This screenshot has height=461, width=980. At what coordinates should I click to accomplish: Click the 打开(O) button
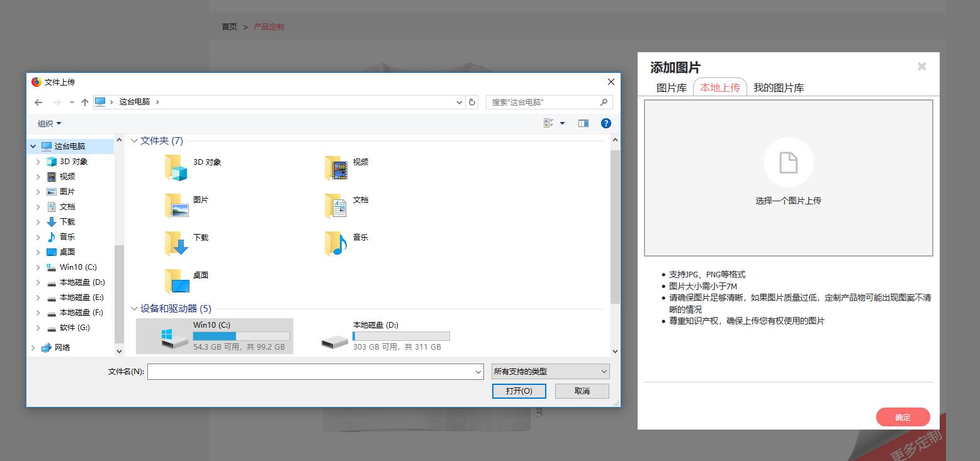[519, 391]
